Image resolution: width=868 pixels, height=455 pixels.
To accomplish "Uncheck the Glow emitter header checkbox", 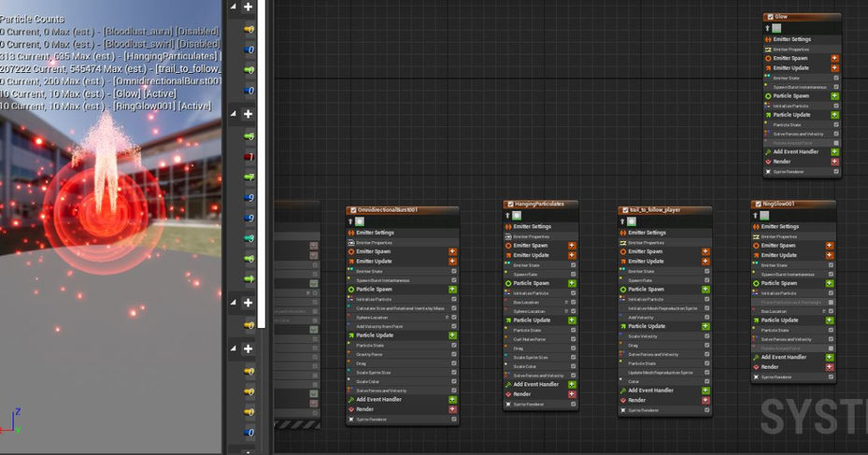I will pos(770,17).
